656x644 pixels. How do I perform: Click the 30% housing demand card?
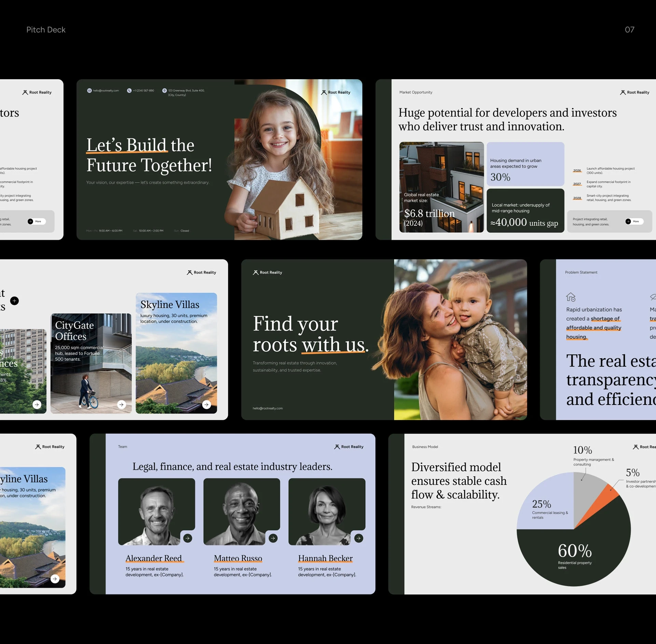pos(525,164)
